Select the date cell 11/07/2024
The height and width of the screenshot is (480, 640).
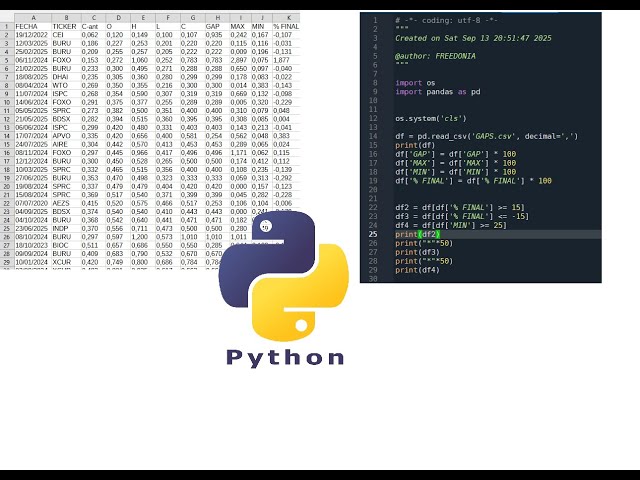(x=31, y=93)
